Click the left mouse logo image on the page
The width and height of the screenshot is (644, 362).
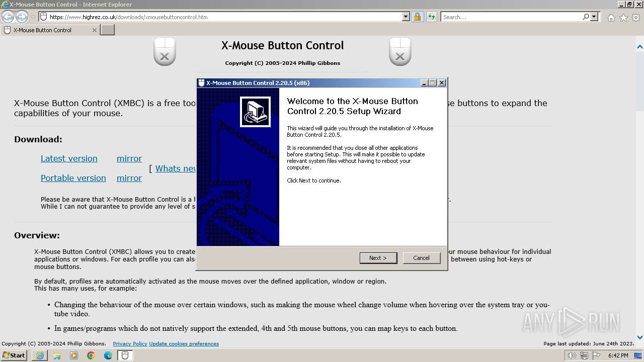[x=165, y=52]
